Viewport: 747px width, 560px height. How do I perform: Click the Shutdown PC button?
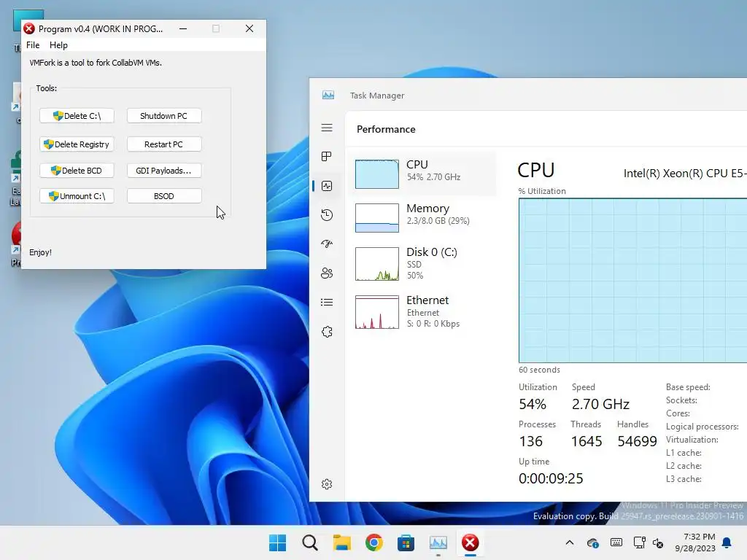[x=164, y=116]
